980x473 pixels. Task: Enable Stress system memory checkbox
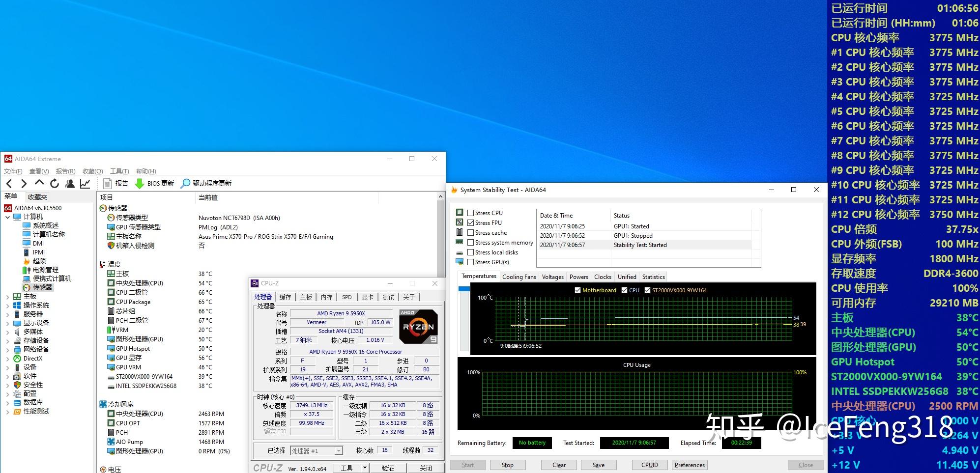pyautogui.click(x=471, y=243)
